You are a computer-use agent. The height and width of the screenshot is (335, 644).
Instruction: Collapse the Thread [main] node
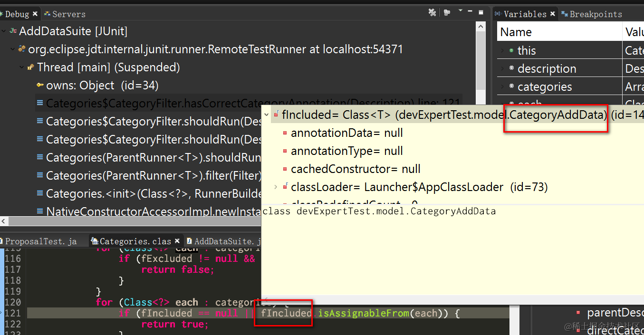coord(22,67)
